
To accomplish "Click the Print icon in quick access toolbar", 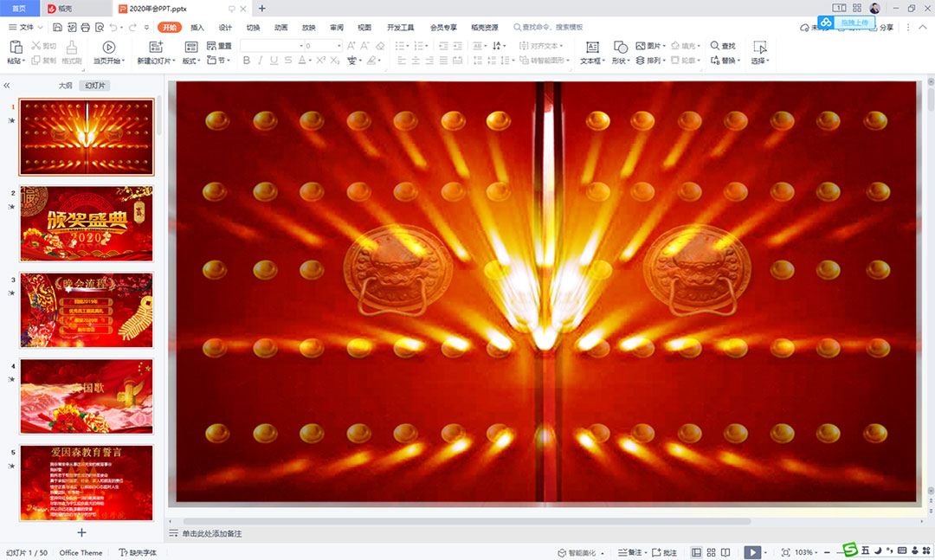I will pos(85,28).
